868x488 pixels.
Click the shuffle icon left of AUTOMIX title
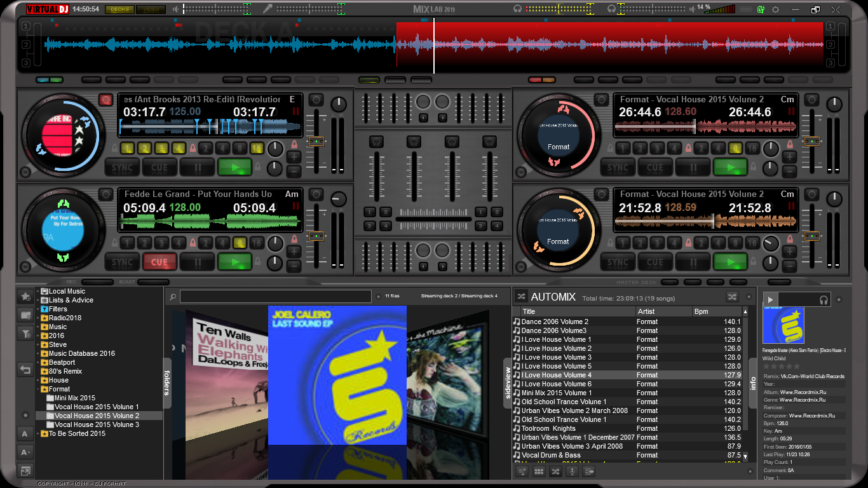click(520, 296)
